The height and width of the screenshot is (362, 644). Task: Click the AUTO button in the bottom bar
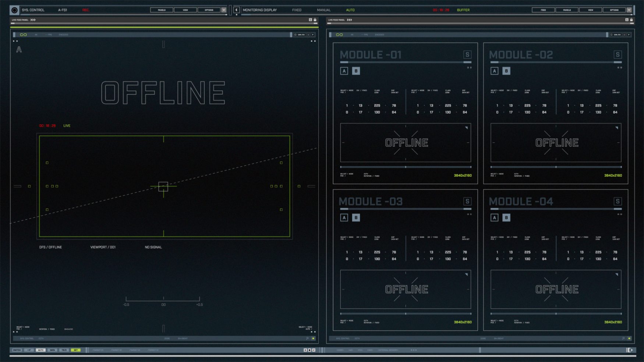tap(40, 350)
